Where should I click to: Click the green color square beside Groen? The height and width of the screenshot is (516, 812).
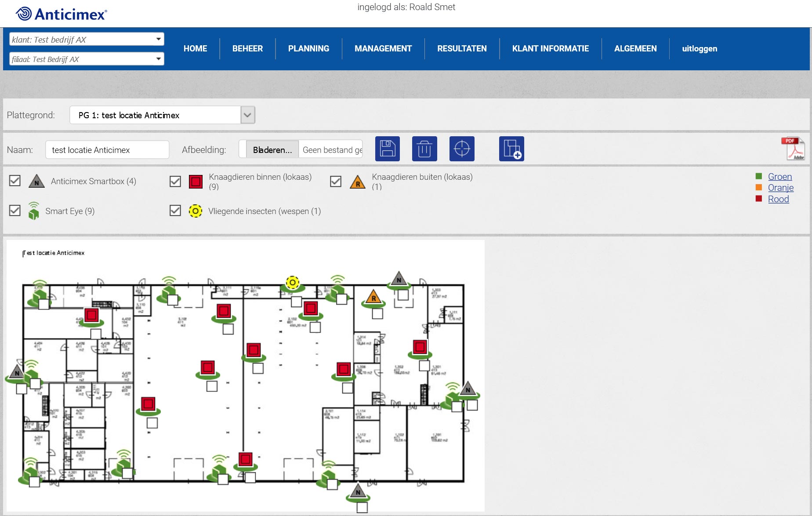pos(758,176)
